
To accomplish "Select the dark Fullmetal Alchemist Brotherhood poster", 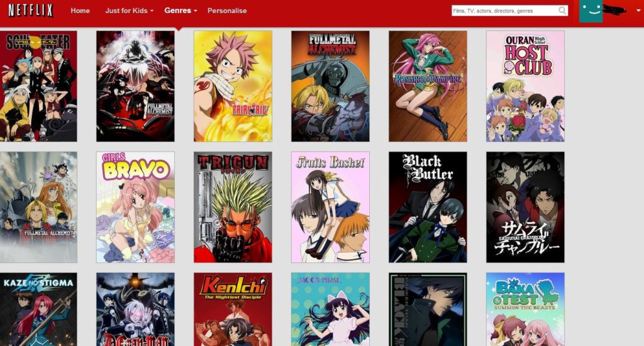I will (135, 86).
